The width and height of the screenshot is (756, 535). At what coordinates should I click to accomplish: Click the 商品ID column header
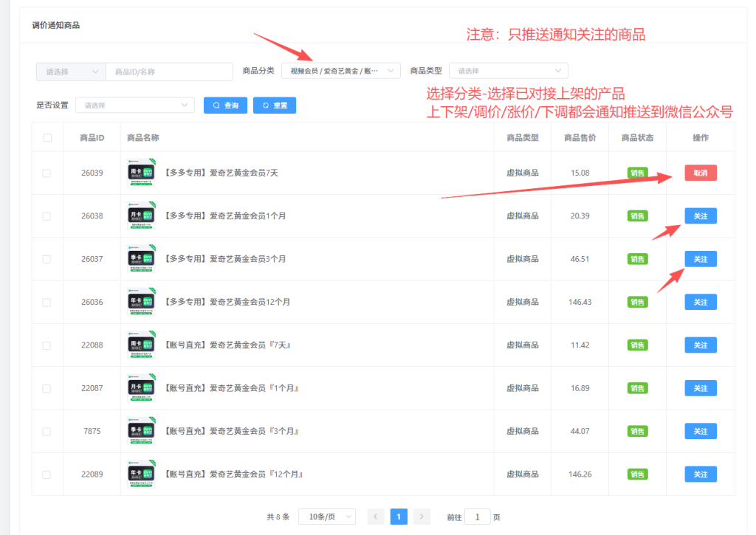tap(92, 138)
